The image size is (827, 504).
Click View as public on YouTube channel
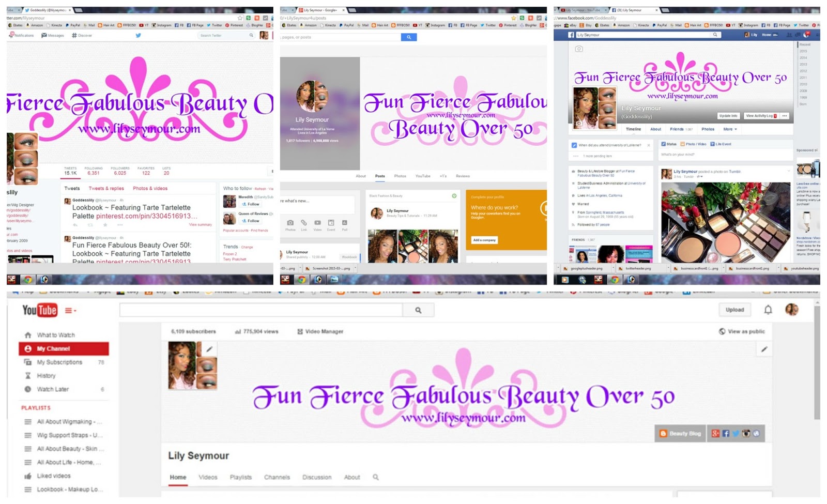(x=742, y=331)
